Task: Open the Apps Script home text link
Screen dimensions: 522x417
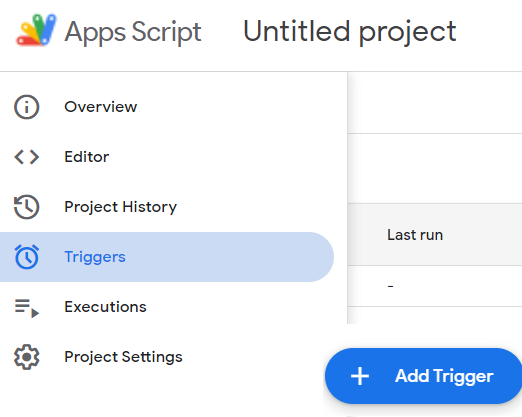Action: click(133, 32)
